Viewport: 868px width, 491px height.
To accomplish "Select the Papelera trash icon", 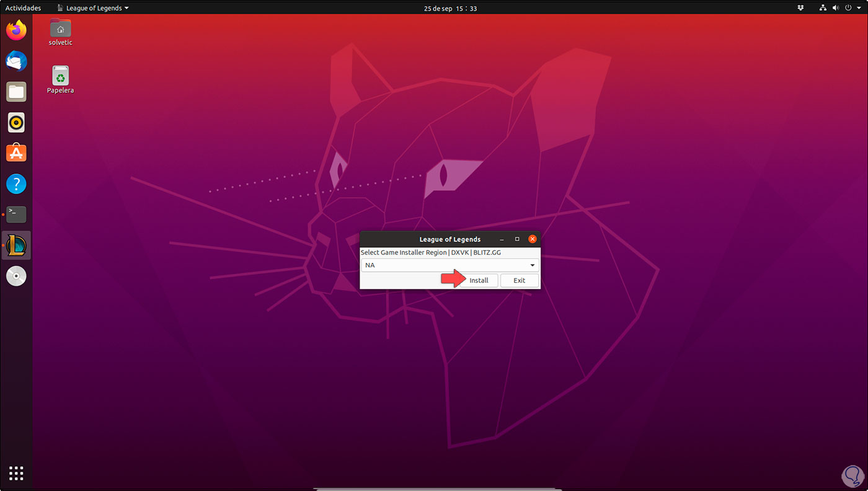I will point(60,80).
